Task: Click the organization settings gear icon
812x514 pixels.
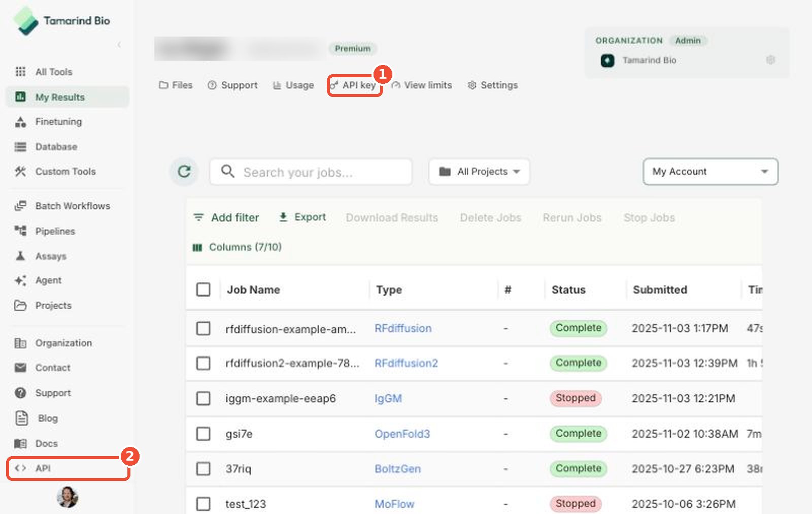Action: (x=770, y=60)
